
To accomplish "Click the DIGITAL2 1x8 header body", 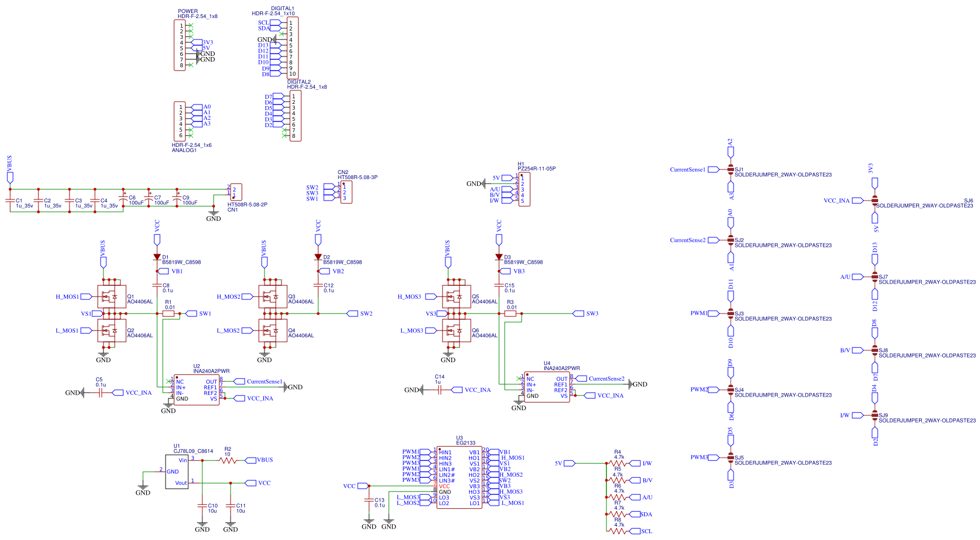I will [296, 116].
